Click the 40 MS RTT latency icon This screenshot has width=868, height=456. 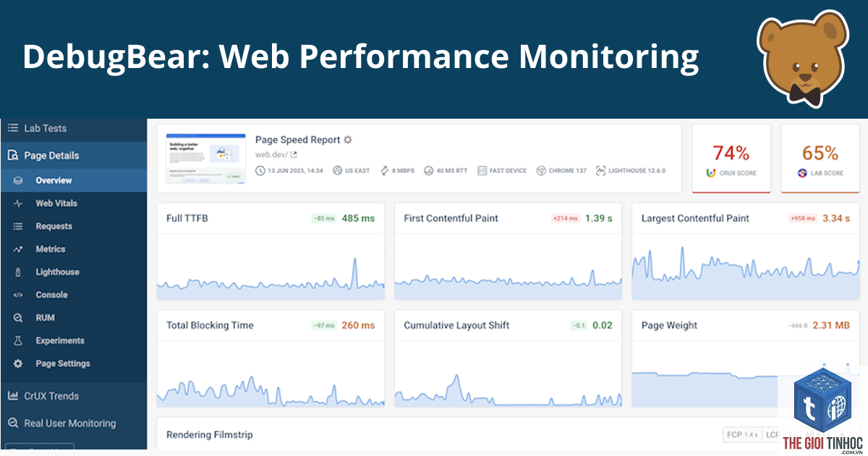tap(428, 171)
